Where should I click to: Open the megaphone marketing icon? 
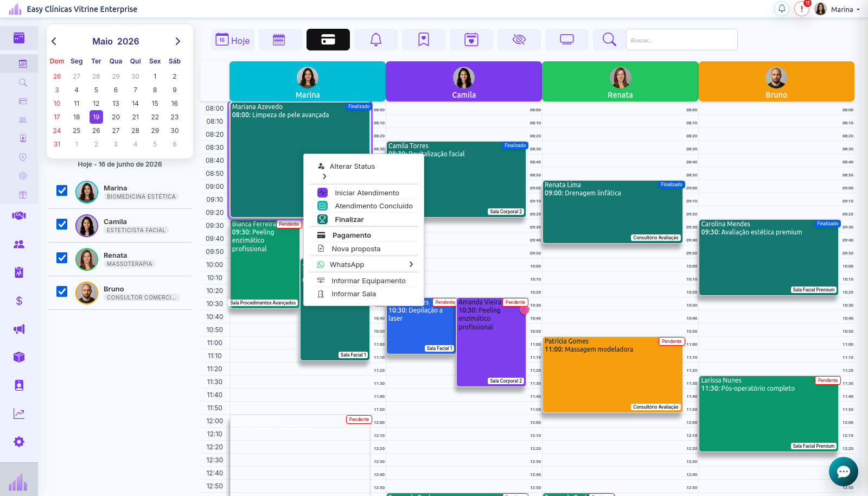(19, 329)
